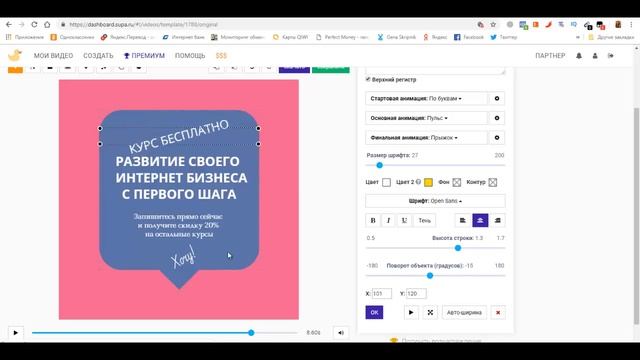Align text to the right
The height and width of the screenshot is (360, 640).
coord(497,220)
